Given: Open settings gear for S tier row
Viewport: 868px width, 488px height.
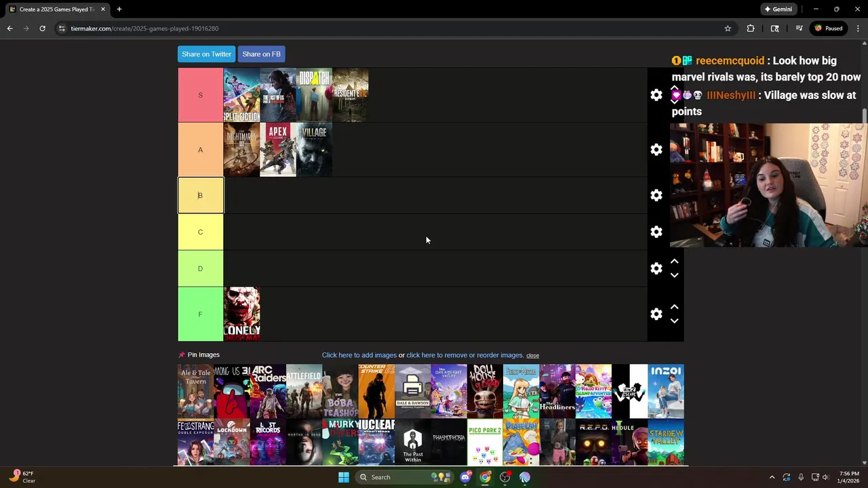Looking at the screenshot, I should click(x=656, y=95).
